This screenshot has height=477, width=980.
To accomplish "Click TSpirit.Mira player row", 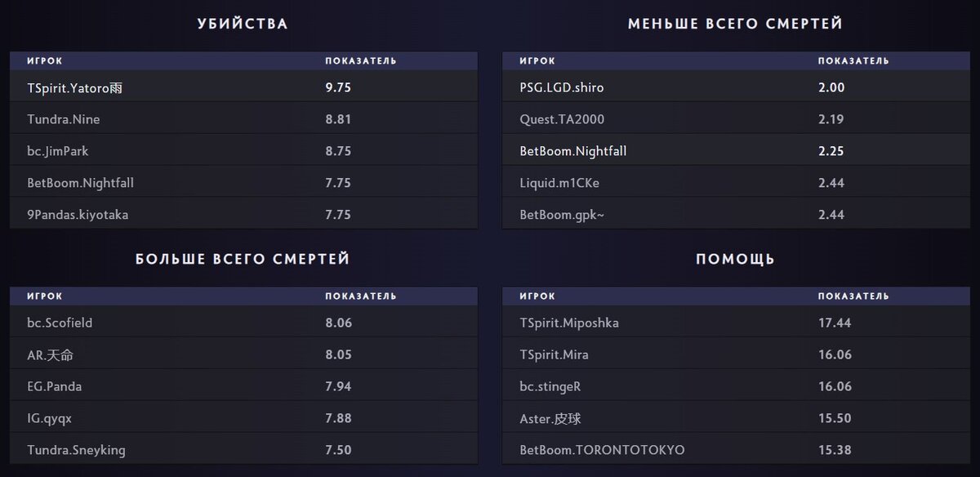I will [735, 354].
